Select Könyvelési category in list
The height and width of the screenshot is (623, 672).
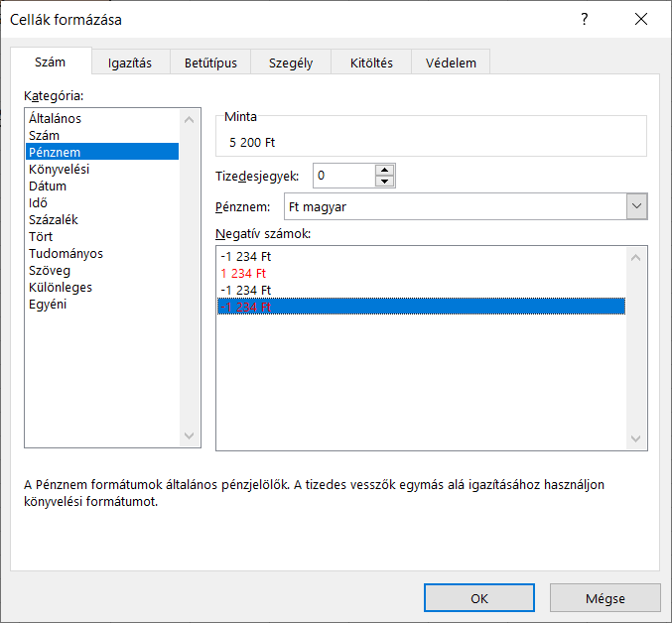[x=60, y=169]
